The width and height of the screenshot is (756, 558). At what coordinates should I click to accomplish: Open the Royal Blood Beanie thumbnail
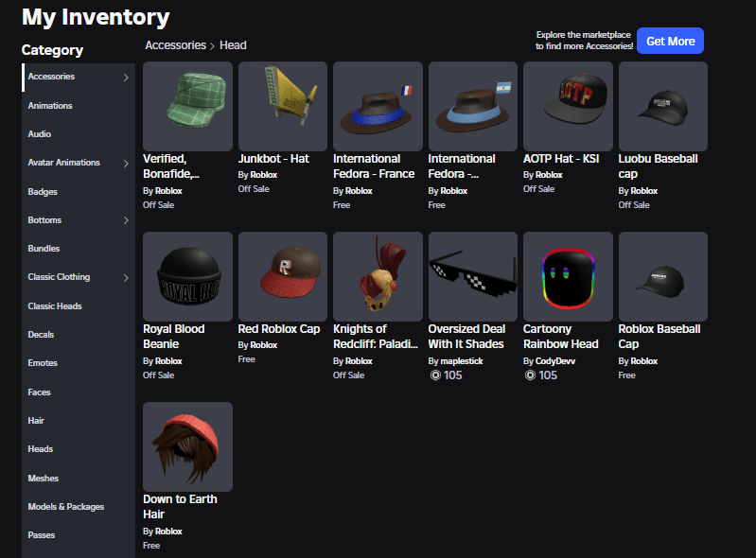(187, 276)
